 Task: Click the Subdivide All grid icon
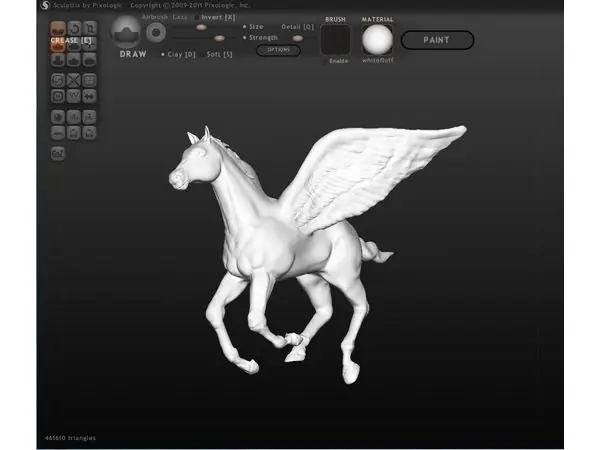pyautogui.click(x=90, y=80)
